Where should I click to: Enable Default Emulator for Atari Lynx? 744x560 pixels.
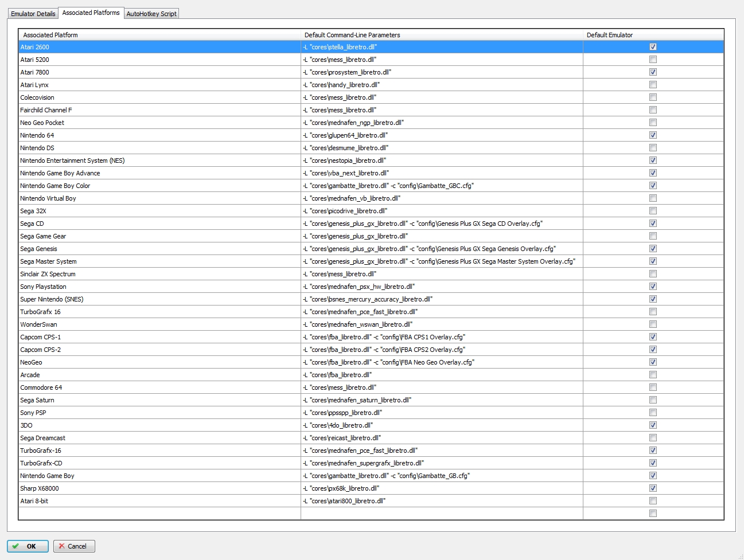[x=653, y=85]
